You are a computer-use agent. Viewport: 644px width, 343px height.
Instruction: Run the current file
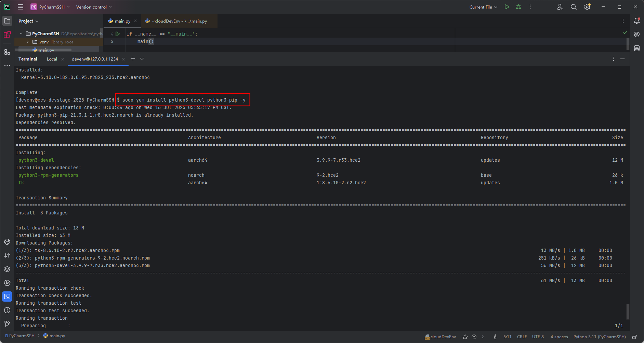pos(507,7)
